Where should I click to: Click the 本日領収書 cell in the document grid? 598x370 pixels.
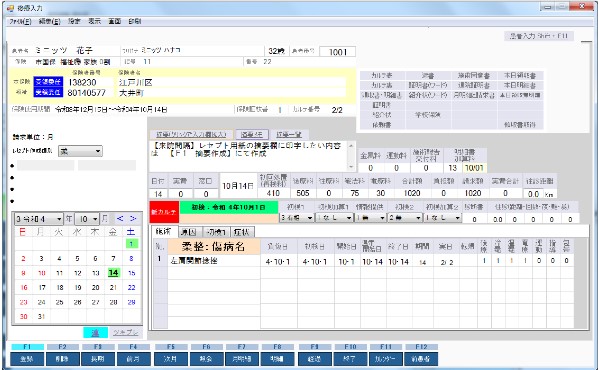click(x=519, y=76)
